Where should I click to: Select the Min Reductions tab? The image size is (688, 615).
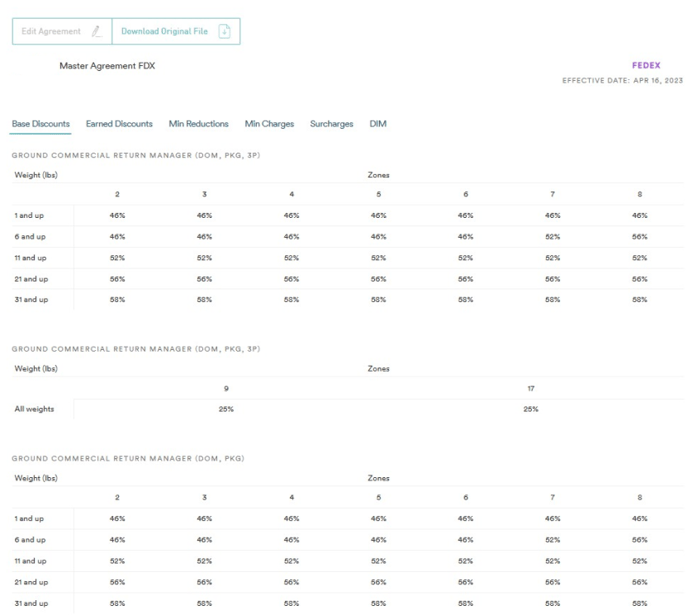coord(198,124)
